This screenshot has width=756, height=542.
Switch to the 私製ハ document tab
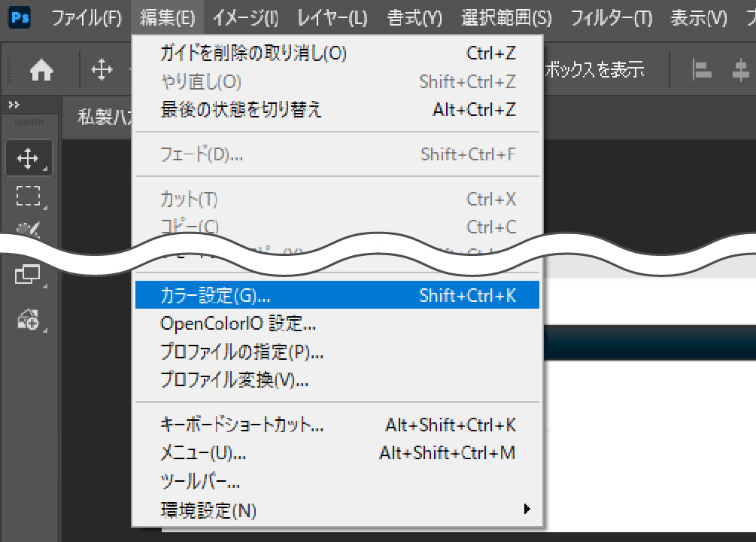coord(104,117)
